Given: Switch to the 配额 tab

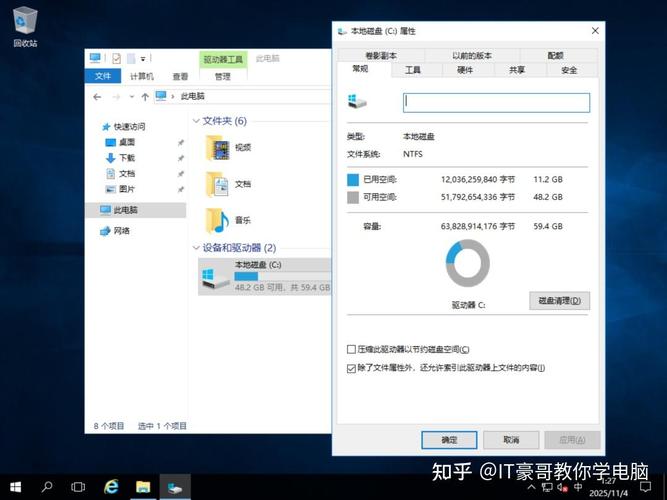Looking at the screenshot, I should tap(556, 55).
